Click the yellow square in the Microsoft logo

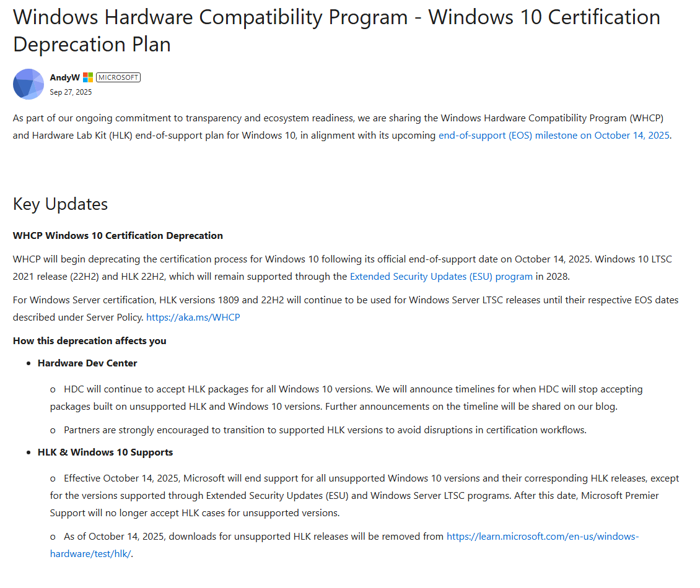point(90,80)
